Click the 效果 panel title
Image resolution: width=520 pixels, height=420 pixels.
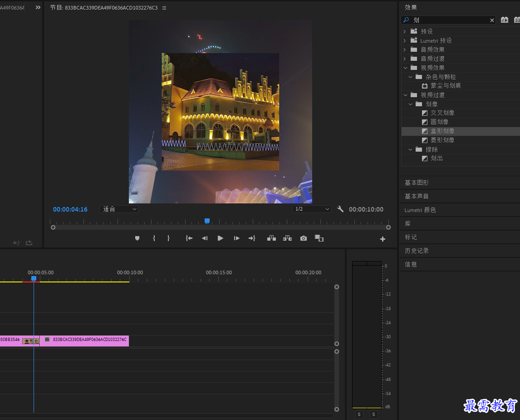[411, 7]
